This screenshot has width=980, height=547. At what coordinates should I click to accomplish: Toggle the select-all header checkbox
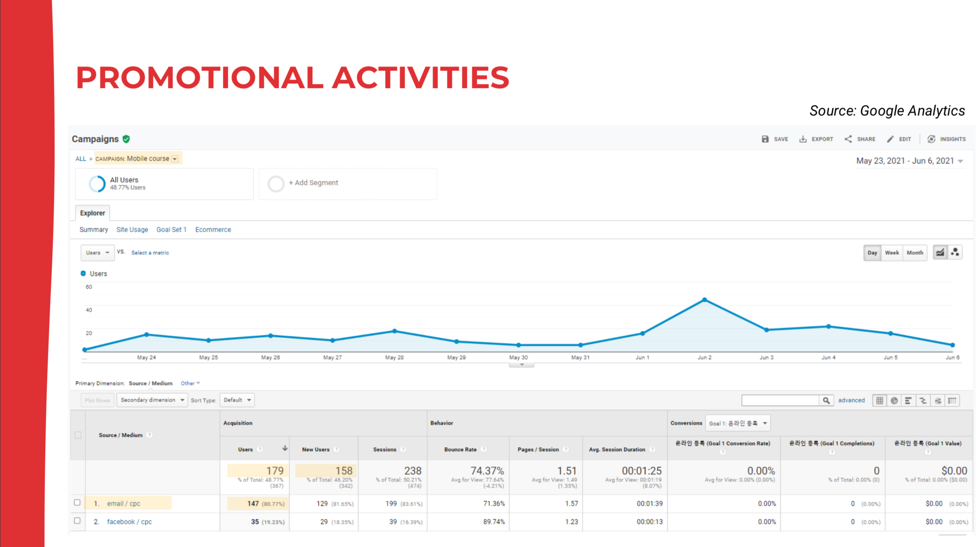[78, 435]
